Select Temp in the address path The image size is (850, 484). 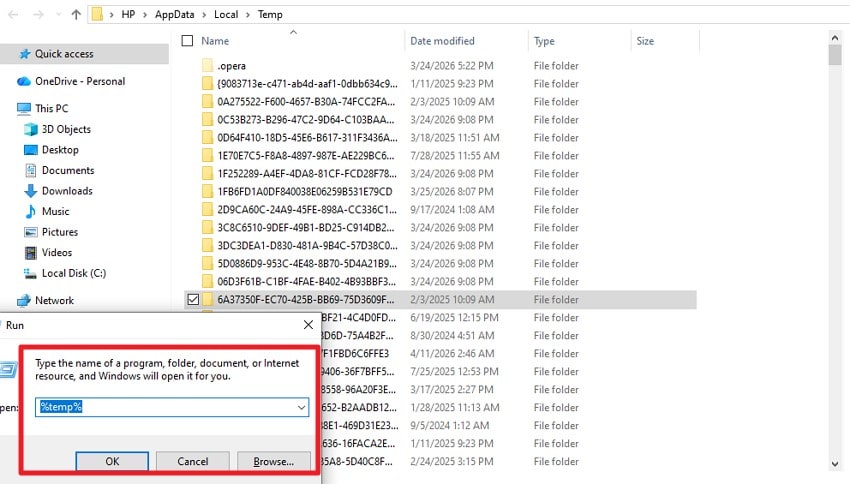tap(270, 15)
